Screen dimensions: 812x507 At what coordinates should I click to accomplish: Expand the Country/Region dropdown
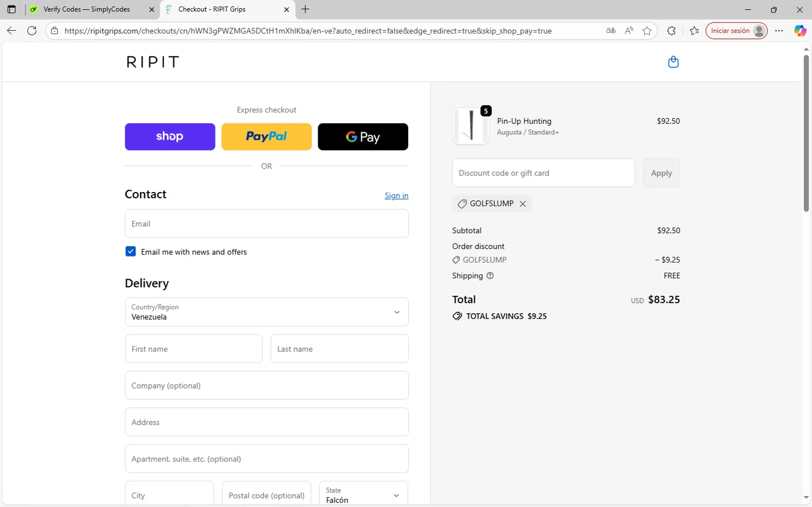[x=266, y=312]
